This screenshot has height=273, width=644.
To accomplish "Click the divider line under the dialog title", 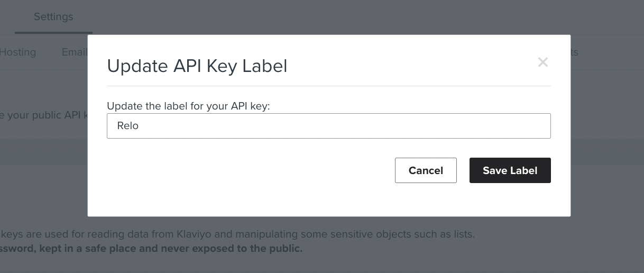I will tap(328, 86).
